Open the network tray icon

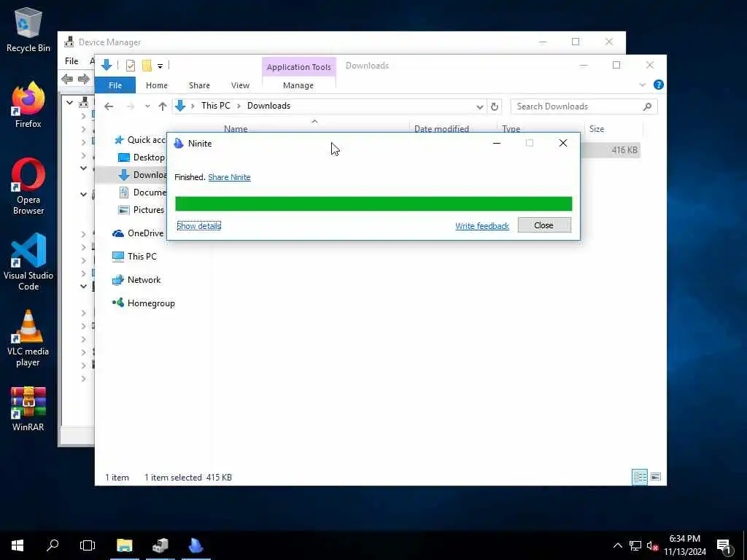point(635,545)
